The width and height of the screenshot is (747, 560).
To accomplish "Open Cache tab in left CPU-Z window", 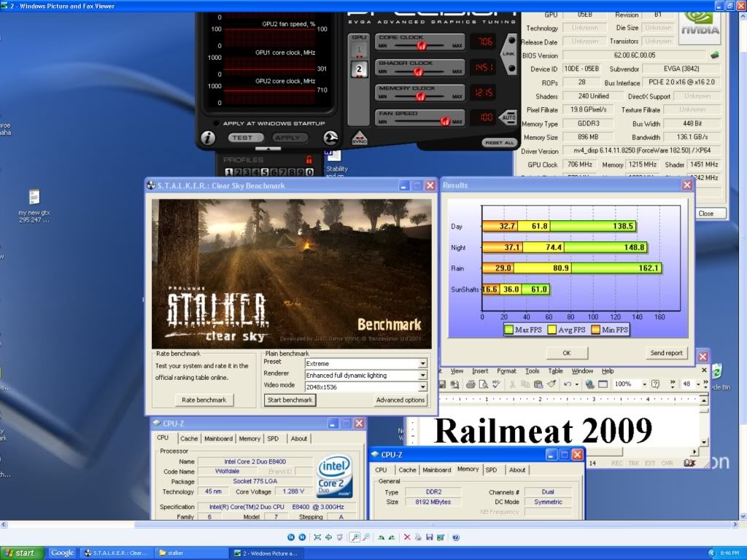I will click(x=189, y=438).
